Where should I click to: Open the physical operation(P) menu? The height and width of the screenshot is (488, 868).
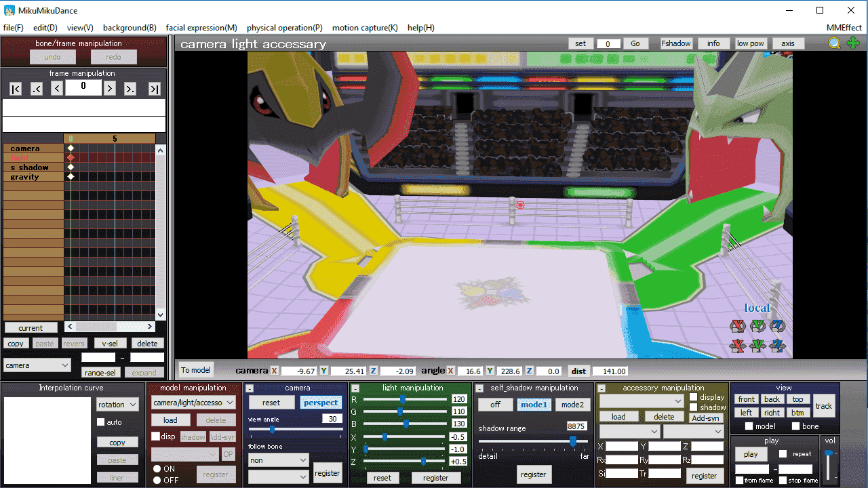285,28
